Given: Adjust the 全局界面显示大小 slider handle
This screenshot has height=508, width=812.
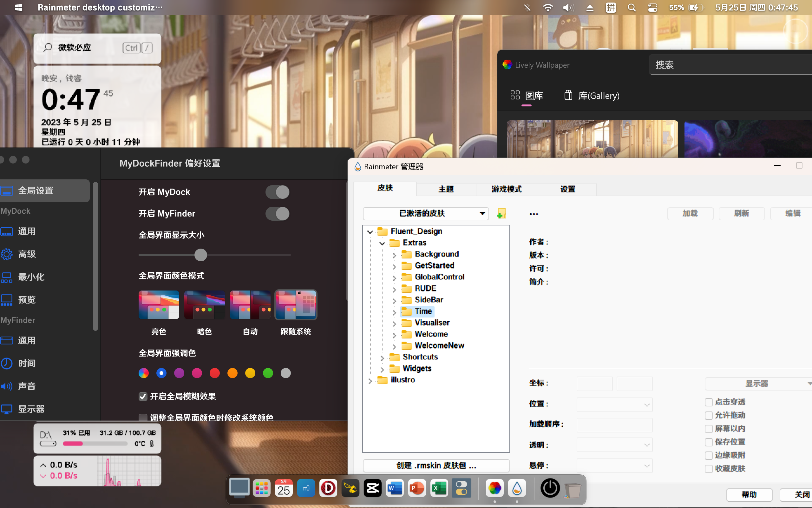Looking at the screenshot, I should point(201,255).
